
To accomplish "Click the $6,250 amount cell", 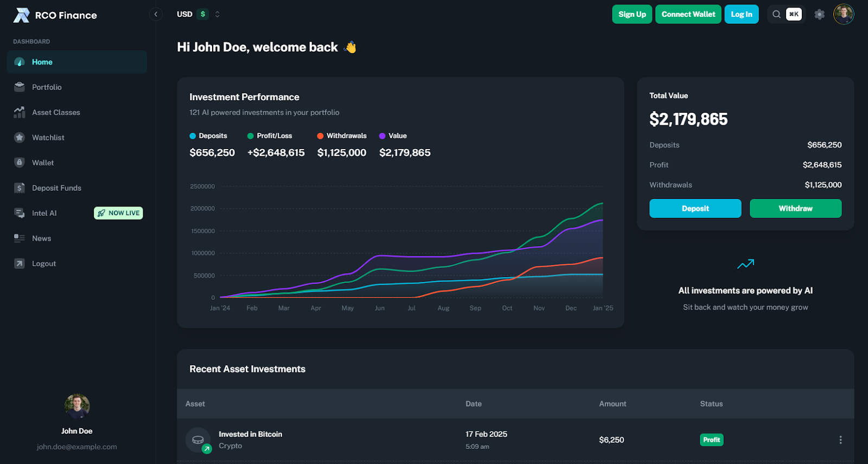I will pyautogui.click(x=611, y=440).
